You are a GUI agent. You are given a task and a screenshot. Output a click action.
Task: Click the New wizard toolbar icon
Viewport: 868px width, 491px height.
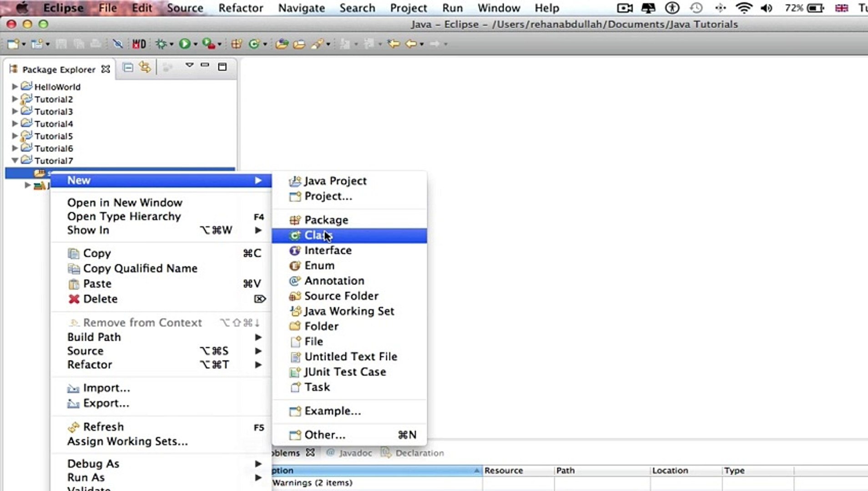pos(13,44)
